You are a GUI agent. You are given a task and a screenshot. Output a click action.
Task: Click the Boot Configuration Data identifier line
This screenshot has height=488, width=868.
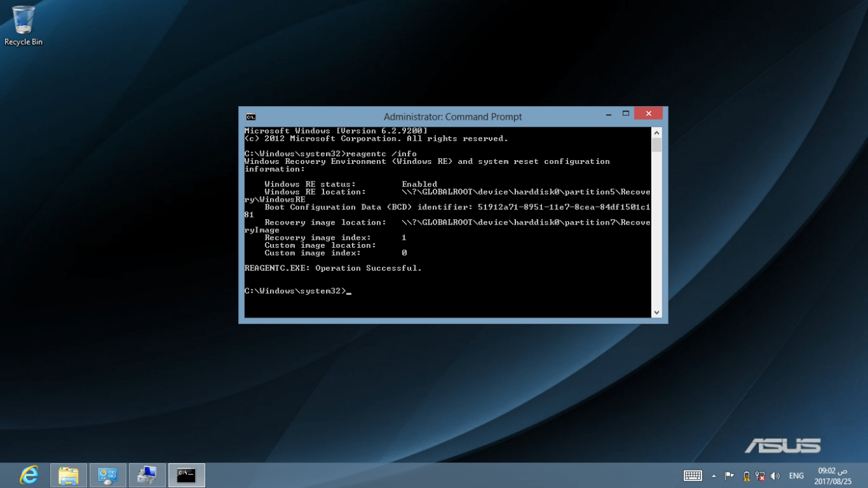tap(457, 207)
